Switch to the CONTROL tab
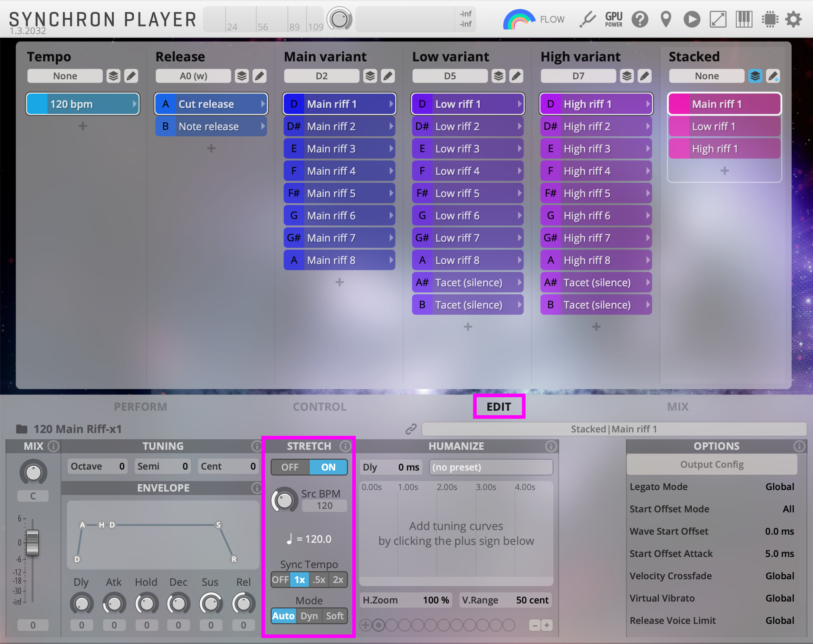Screen dimensions: 813x644 [320, 407]
